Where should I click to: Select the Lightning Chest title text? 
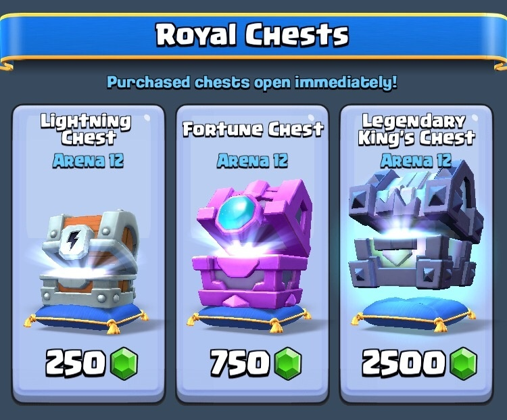point(86,130)
